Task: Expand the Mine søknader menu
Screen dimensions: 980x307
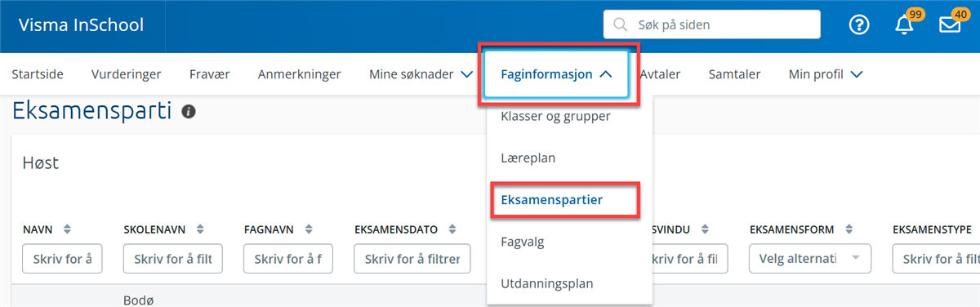Action: point(421,74)
